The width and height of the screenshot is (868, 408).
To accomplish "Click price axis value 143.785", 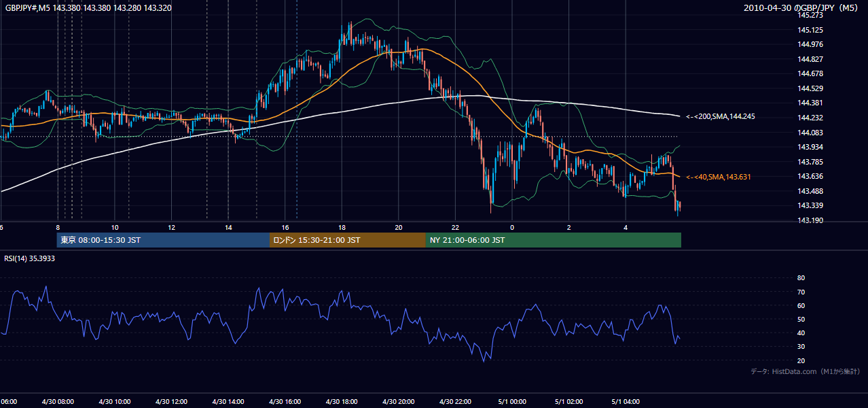I will 811,162.
